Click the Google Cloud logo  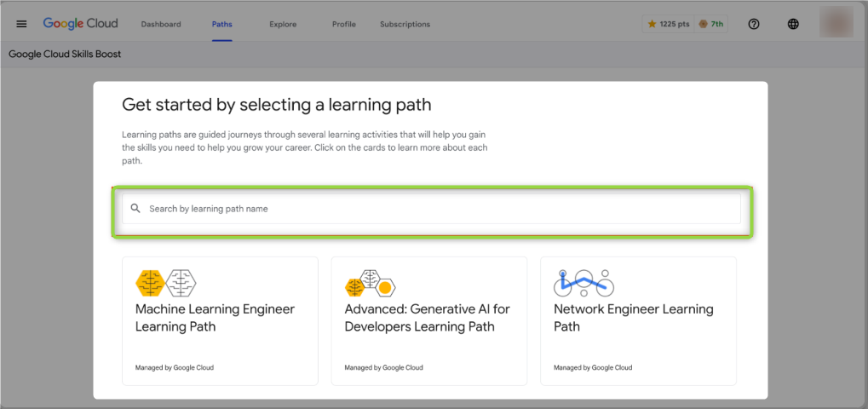[80, 24]
